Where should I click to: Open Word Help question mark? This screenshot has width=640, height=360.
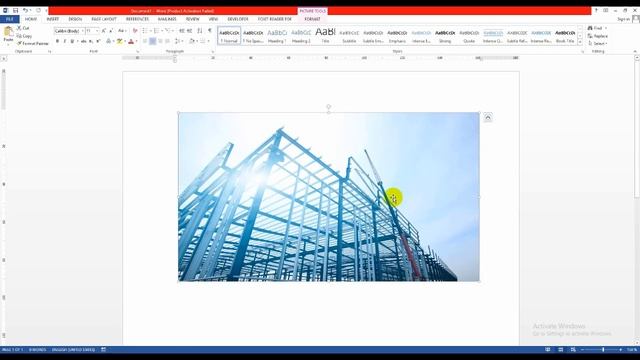coord(596,11)
